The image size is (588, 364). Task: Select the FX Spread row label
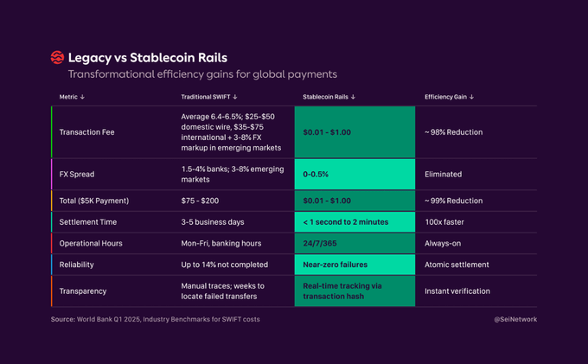pyautogui.click(x=76, y=174)
